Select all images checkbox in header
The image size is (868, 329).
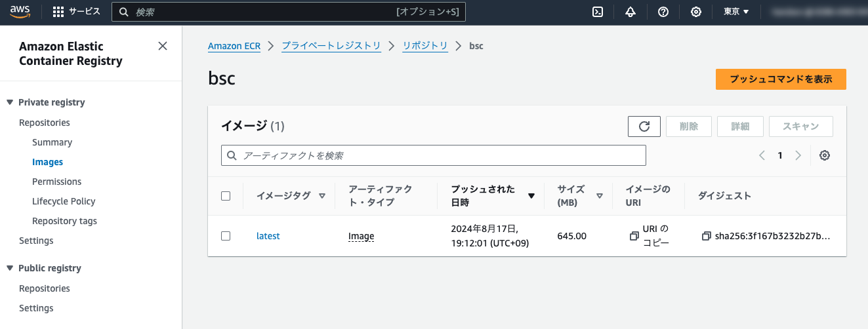tap(226, 196)
